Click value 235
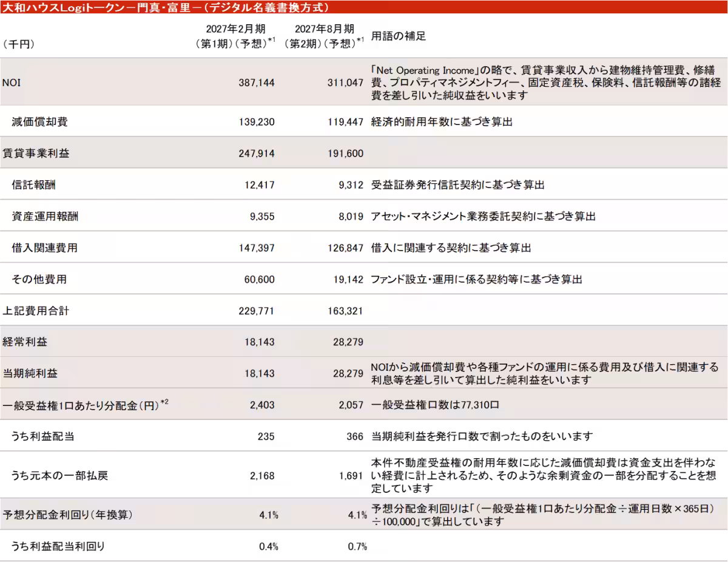Screen dimensions: 728x562 [x=267, y=436]
